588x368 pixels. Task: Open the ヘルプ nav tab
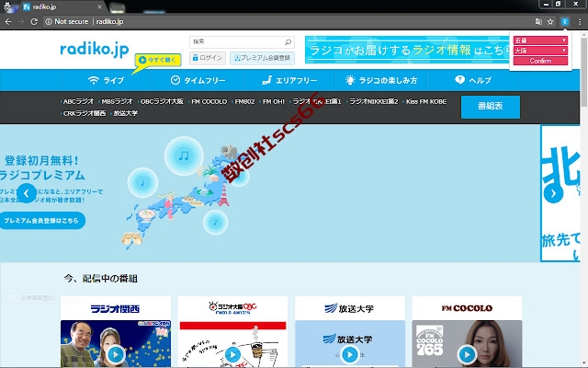[473, 80]
